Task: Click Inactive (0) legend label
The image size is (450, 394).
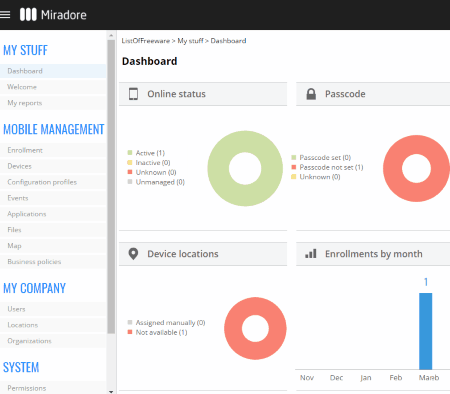Action: point(153,163)
